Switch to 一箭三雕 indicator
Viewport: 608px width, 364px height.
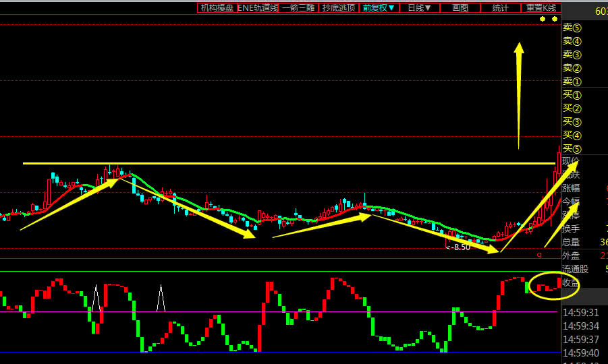(x=298, y=8)
